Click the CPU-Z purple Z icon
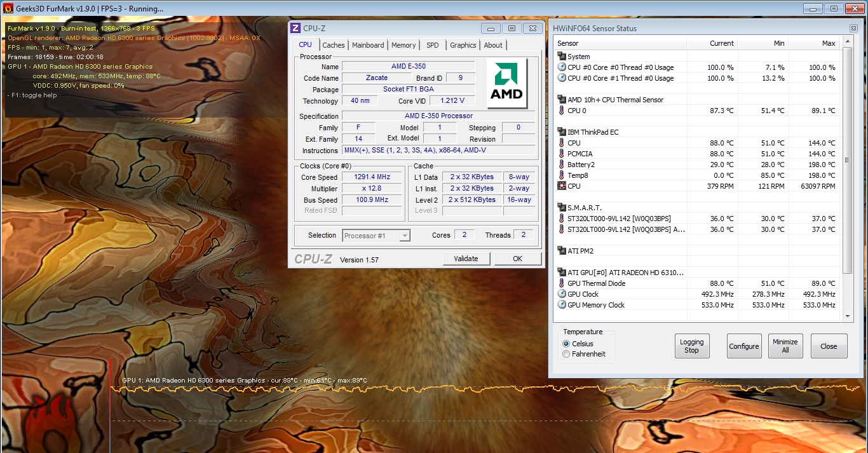Viewport: 868px width, 453px height. coord(295,28)
